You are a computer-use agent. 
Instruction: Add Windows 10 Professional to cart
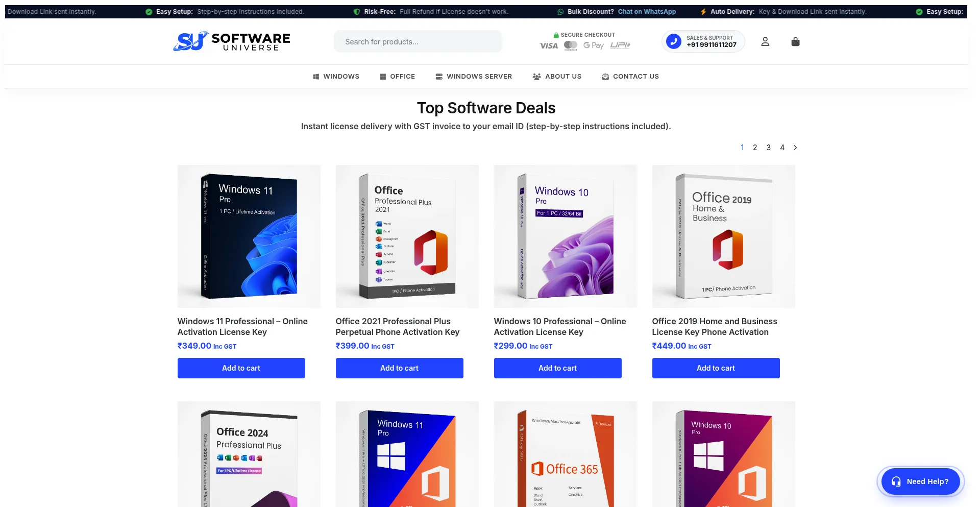[x=558, y=368]
